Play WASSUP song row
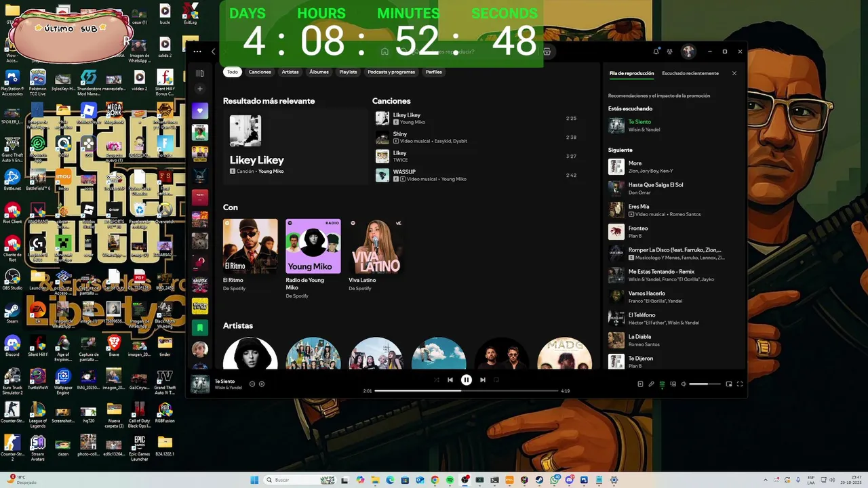 tap(476, 176)
